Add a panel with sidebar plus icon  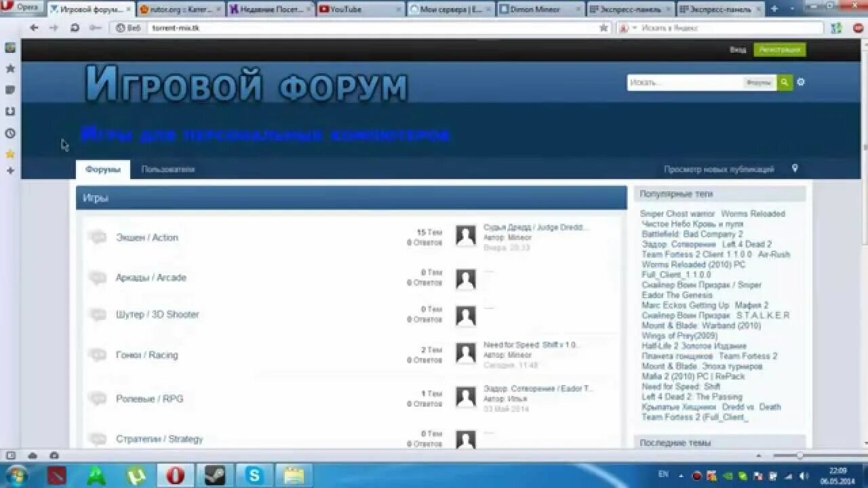coord(10,171)
